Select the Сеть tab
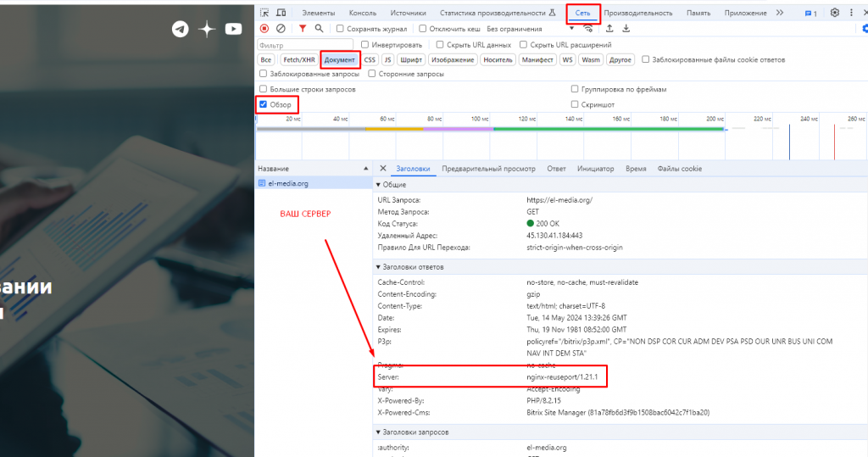868x457 pixels. click(x=582, y=13)
